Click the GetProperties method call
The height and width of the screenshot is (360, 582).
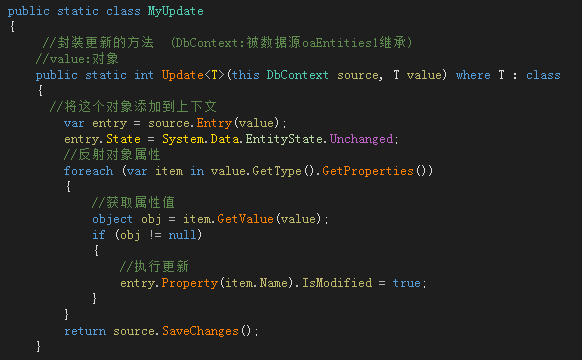[368, 171]
